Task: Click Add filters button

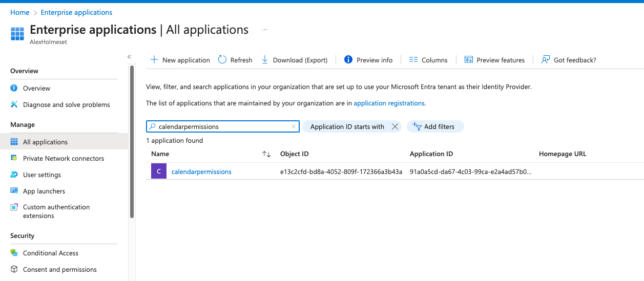Action: coord(435,126)
